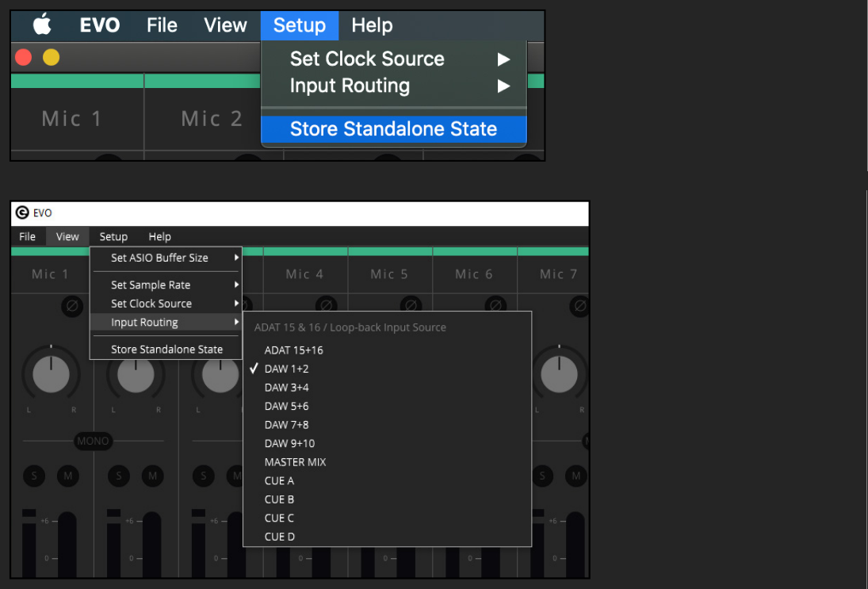The height and width of the screenshot is (589, 868).
Task: Click the Mic 5 channel label
Action: [389, 274]
